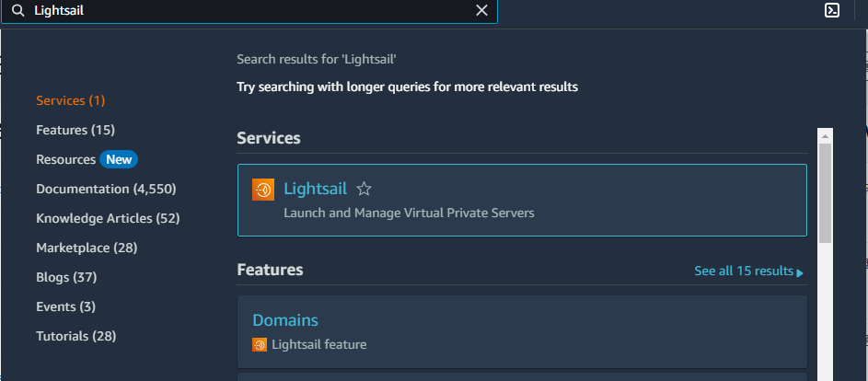Select the Resources filter
Image resolution: width=868 pixels, height=381 pixels.
tap(66, 159)
